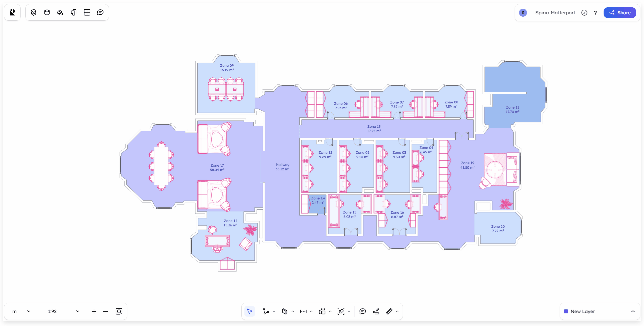
Task: Select the plant in Zone 11 office
Action: pos(250,230)
